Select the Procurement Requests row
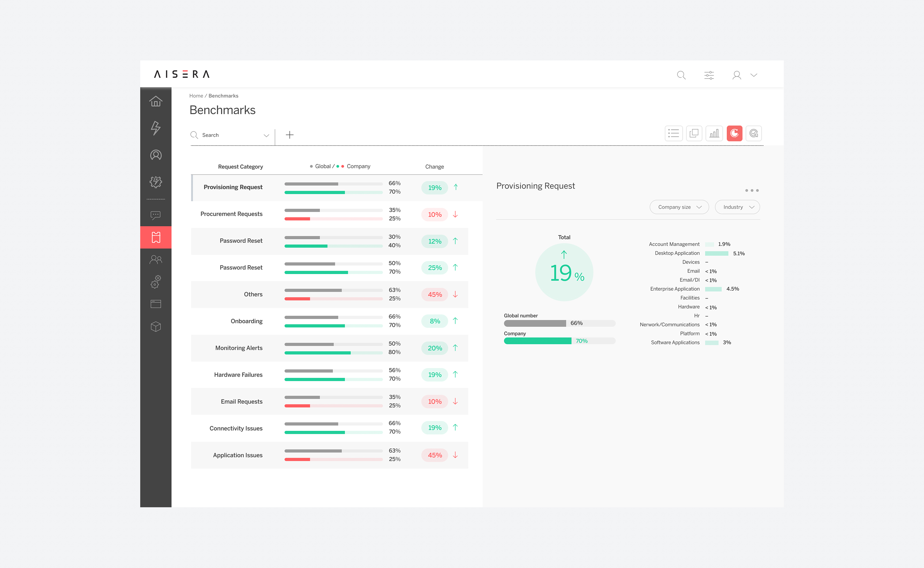The image size is (924, 568). click(329, 214)
